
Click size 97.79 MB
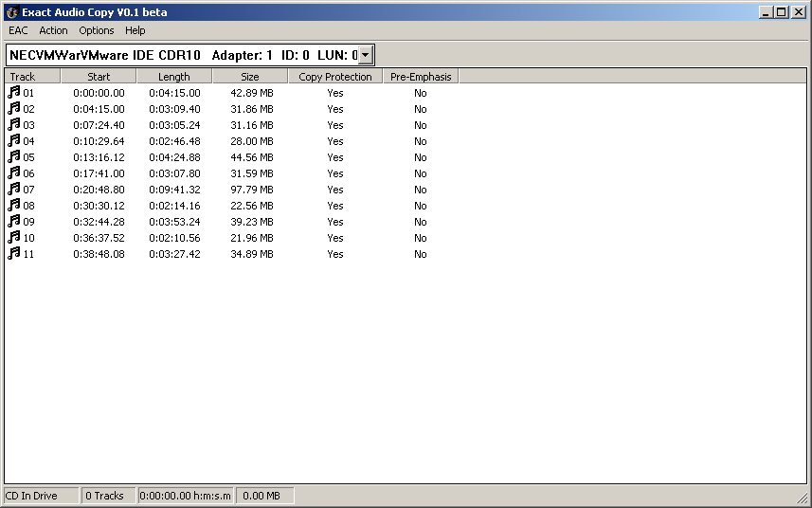point(252,190)
